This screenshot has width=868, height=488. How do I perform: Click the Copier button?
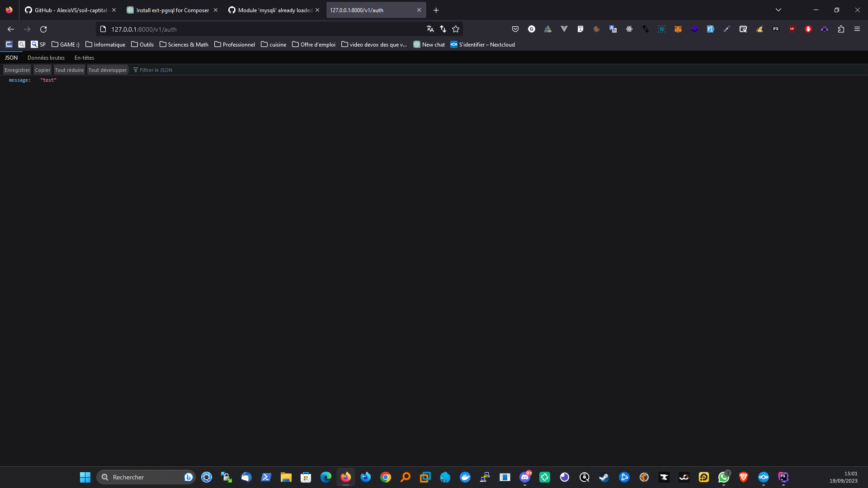tap(42, 70)
